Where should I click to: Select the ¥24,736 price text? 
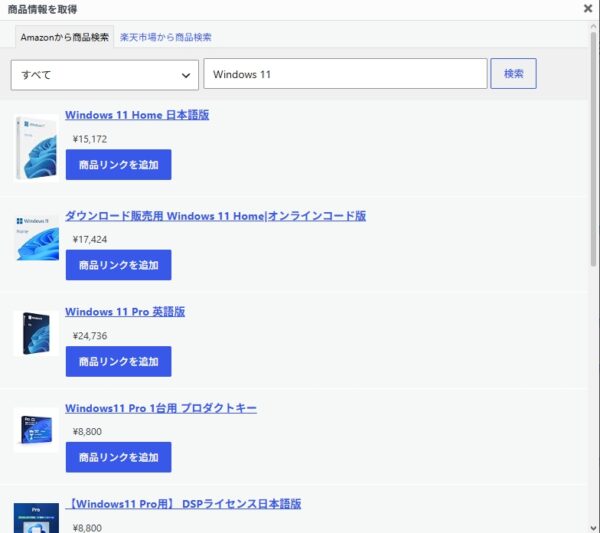90,336
